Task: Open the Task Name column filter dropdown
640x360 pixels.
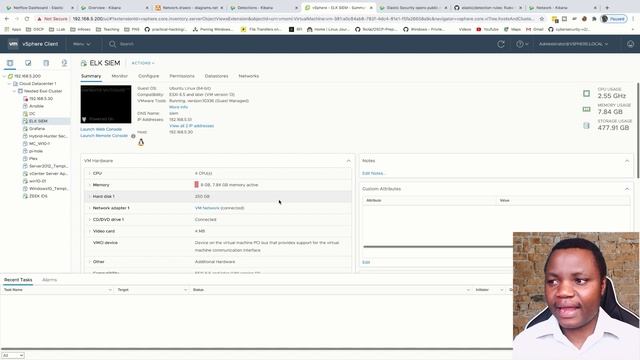Action: [x=110, y=290]
